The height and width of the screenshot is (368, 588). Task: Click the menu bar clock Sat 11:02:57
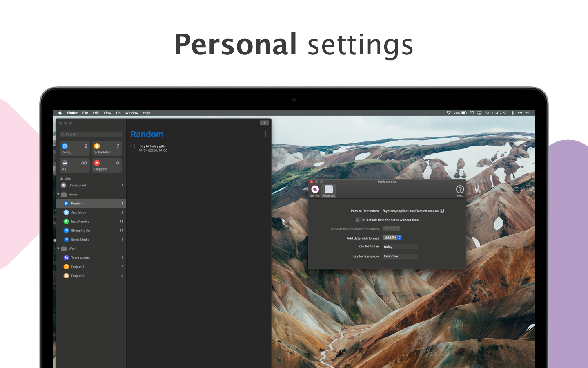pos(496,113)
